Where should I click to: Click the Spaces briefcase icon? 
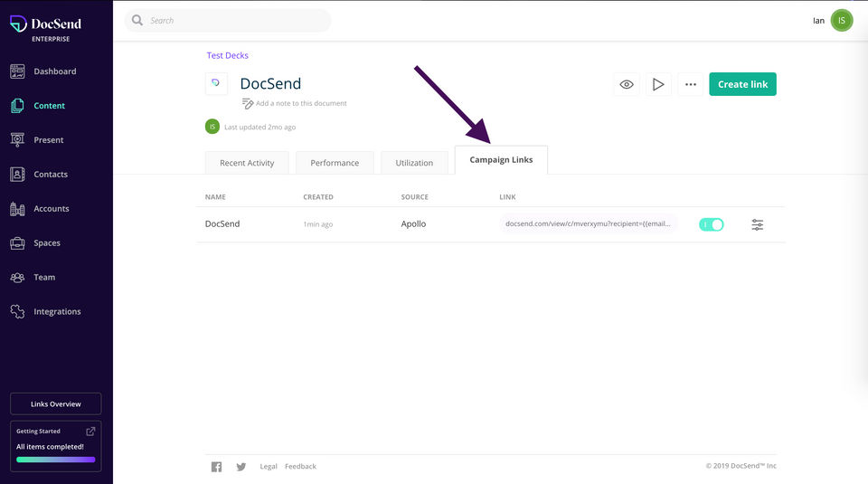pos(17,242)
